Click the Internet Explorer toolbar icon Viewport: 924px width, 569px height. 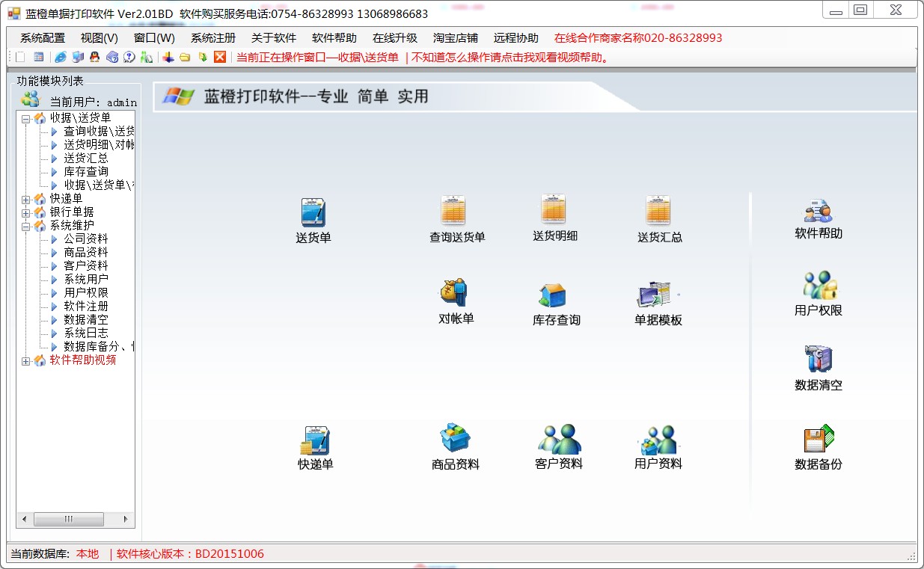(x=61, y=57)
